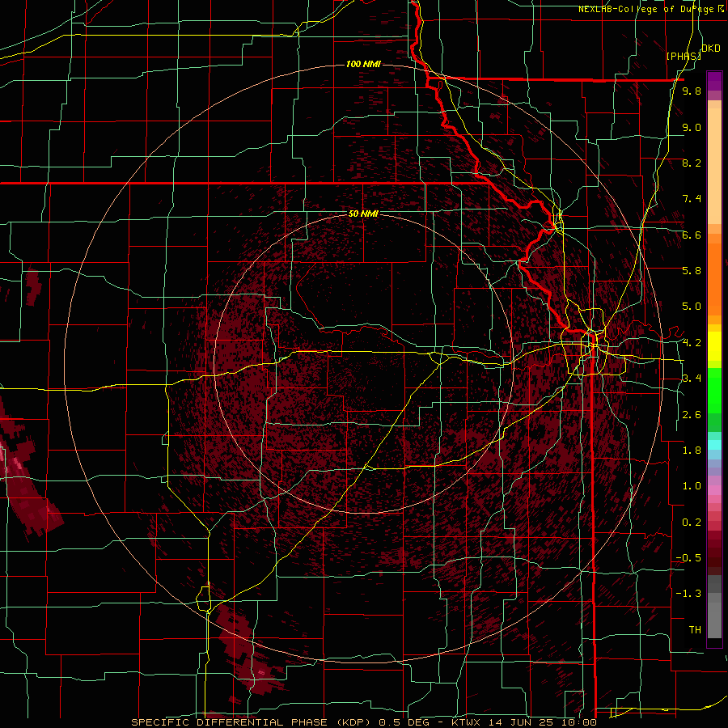728x728 pixels.
Task: Click the 6.6 value on the color scale
Action: pos(692,235)
